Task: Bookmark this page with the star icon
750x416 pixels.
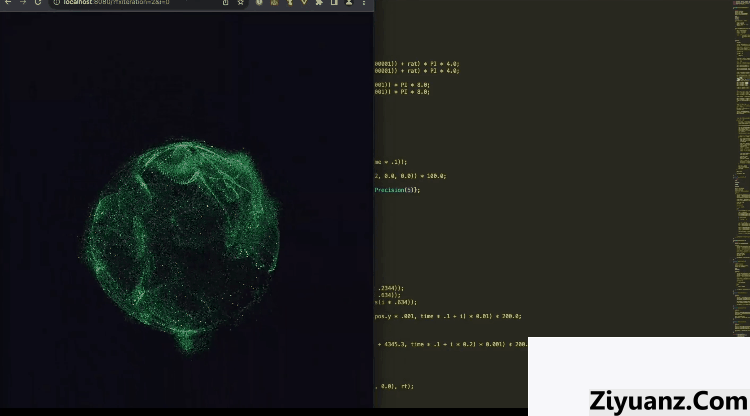Action: (x=240, y=3)
